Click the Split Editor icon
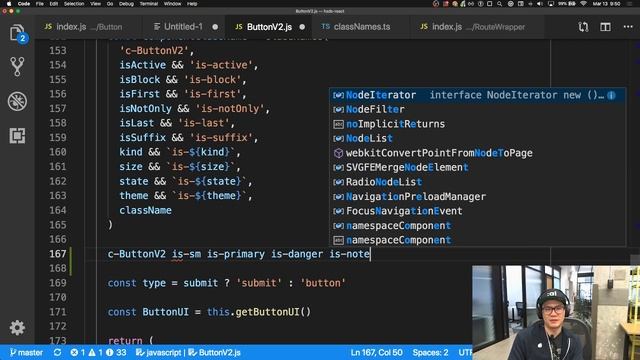The height and width of the screenshot is (360, 640). coord(605,27)
